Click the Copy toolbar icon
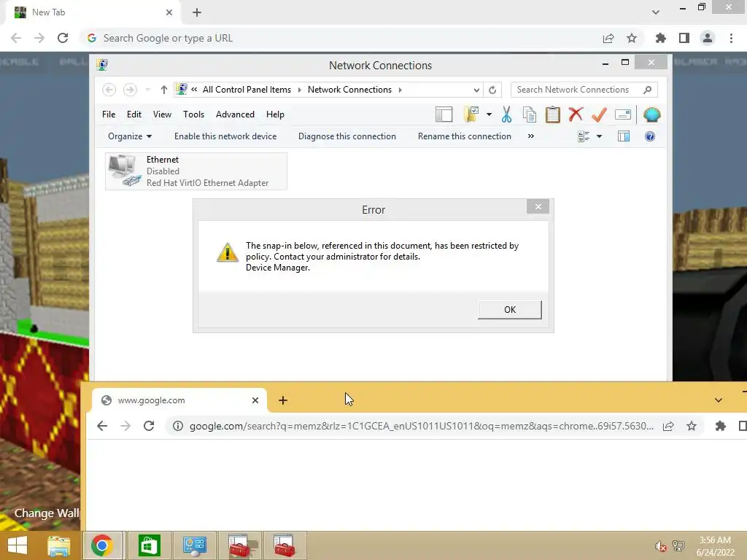747x560 pixels. pos(530,114)
